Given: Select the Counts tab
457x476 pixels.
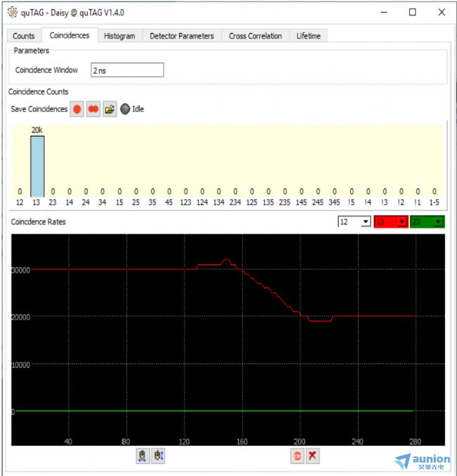Looking at the screenshot, I should point(23,36).
